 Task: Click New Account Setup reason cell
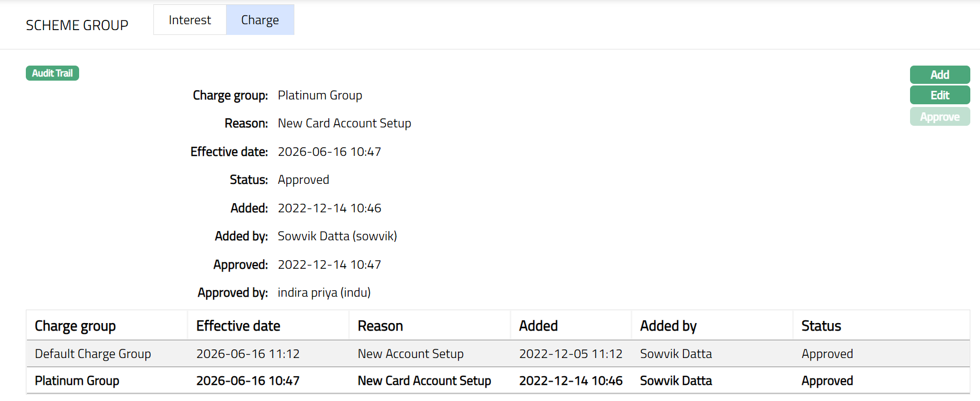pyautogui.click(x=410, y=354)
